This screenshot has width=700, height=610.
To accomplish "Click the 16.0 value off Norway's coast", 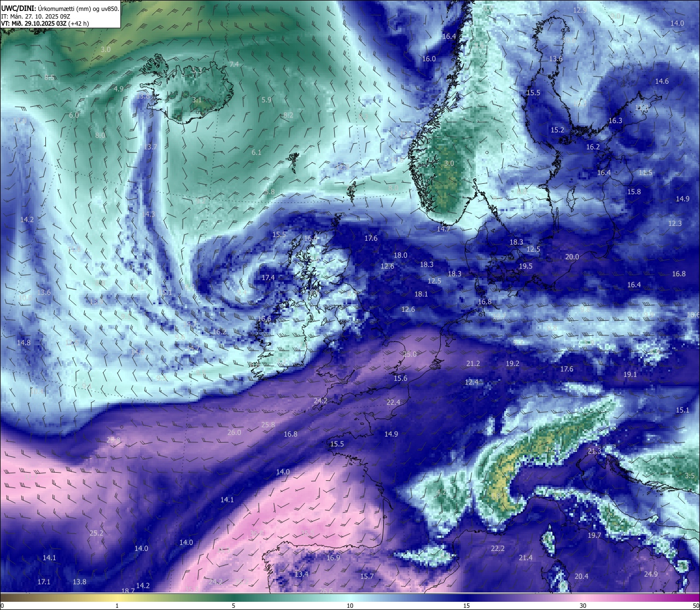I will [x=429, y=59].
